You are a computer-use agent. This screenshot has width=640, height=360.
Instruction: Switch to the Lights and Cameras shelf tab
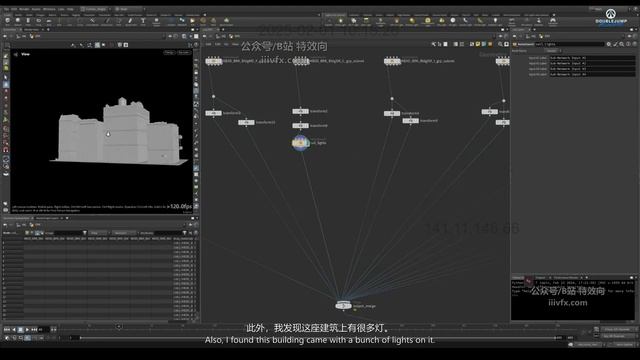click(335, 15)
